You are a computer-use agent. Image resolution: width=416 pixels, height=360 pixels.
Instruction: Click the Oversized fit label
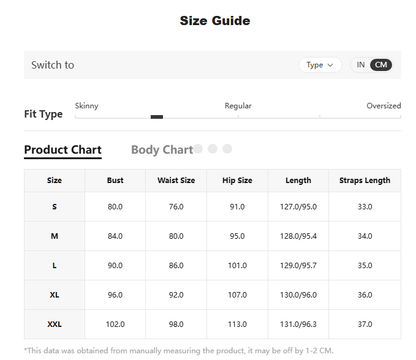click(x=384, y=106)
